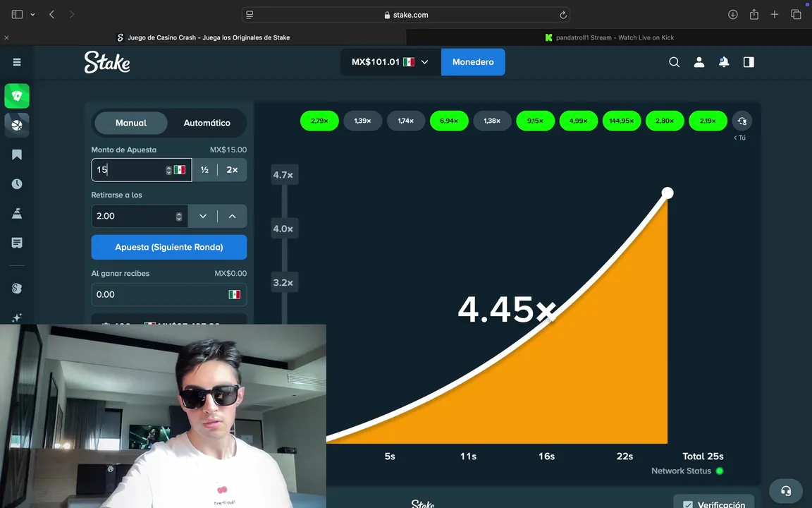Switch to the pandatroll1 Stream Kick tab

click(609, 37)
